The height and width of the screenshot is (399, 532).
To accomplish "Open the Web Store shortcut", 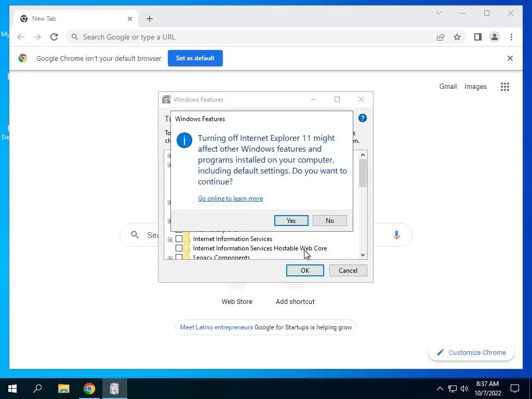I will tap(237, 302).
